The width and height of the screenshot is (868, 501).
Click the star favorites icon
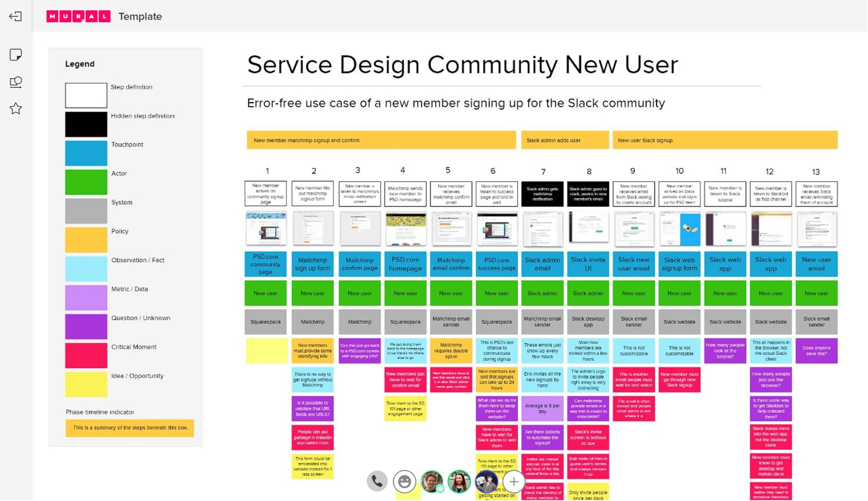pyautogui.click(x=15, y=109)
